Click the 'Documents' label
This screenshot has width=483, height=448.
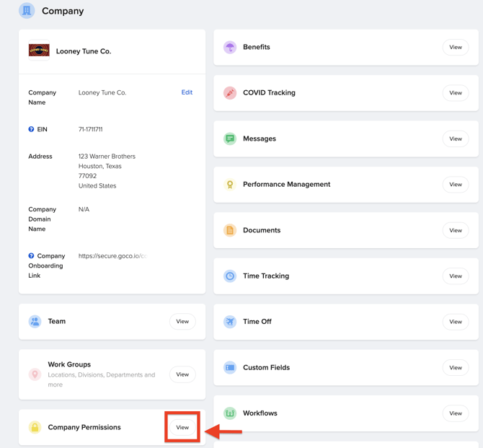point(262,230)
